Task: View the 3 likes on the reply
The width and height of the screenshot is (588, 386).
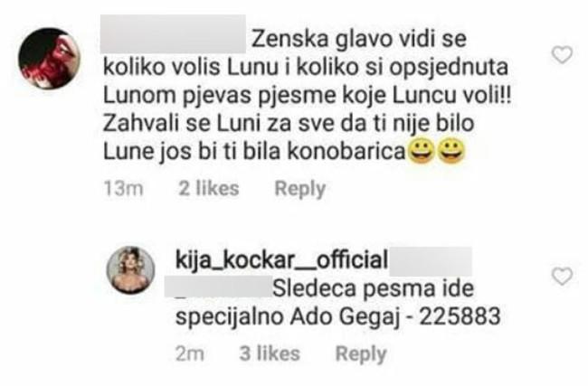Action: tap(270, 353)
